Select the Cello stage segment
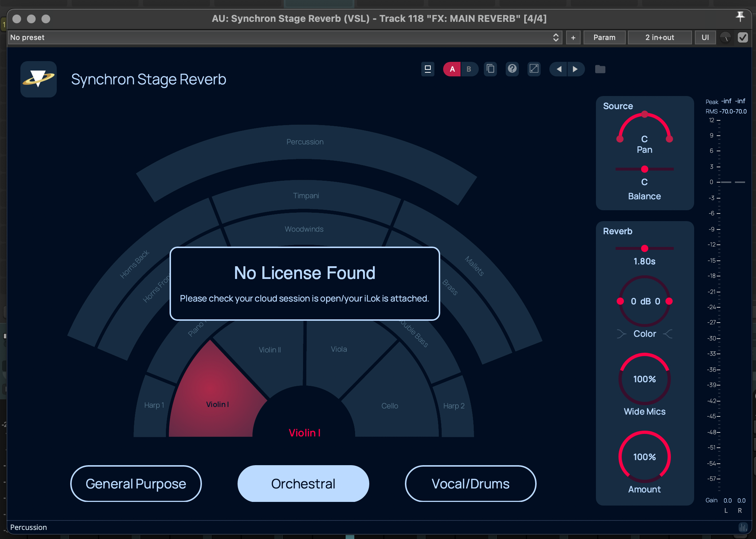Image resolution: width=756 pixels, height=539 pixels. click(390, 406)
